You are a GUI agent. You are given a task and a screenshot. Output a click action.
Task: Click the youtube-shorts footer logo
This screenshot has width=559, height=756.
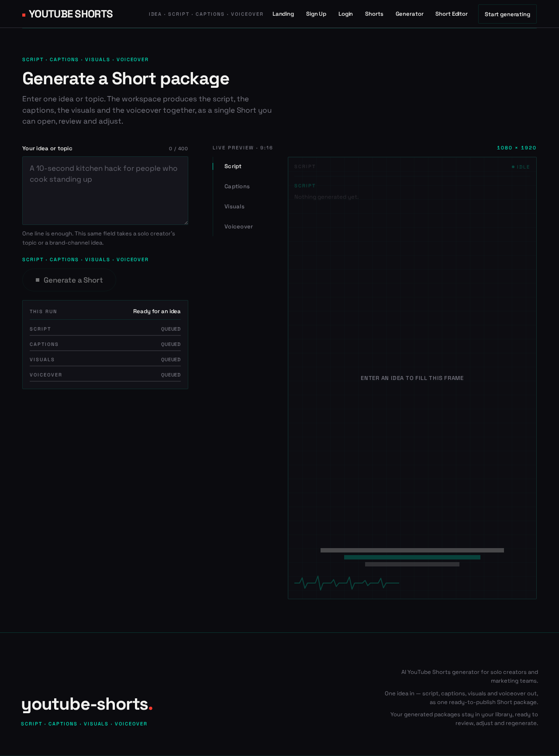(87, 704)
